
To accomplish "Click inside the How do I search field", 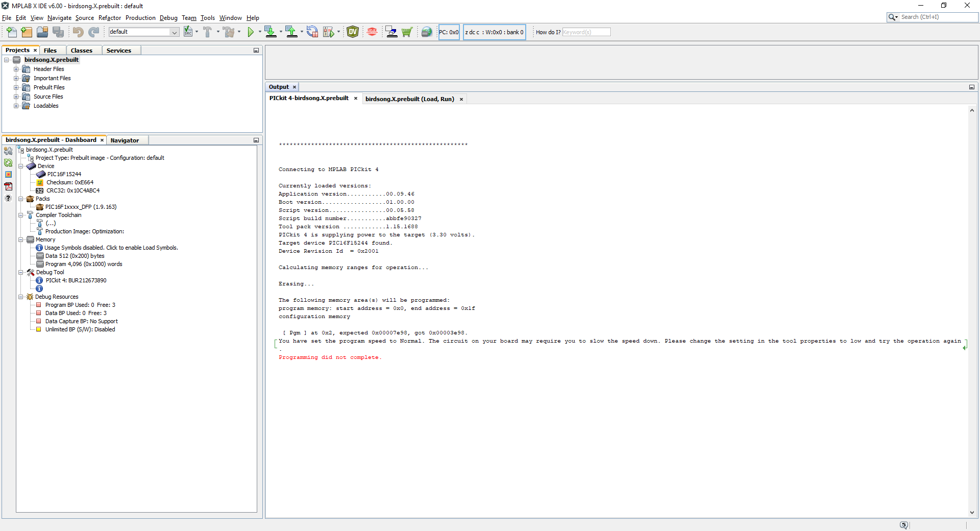I will point(586,32).
